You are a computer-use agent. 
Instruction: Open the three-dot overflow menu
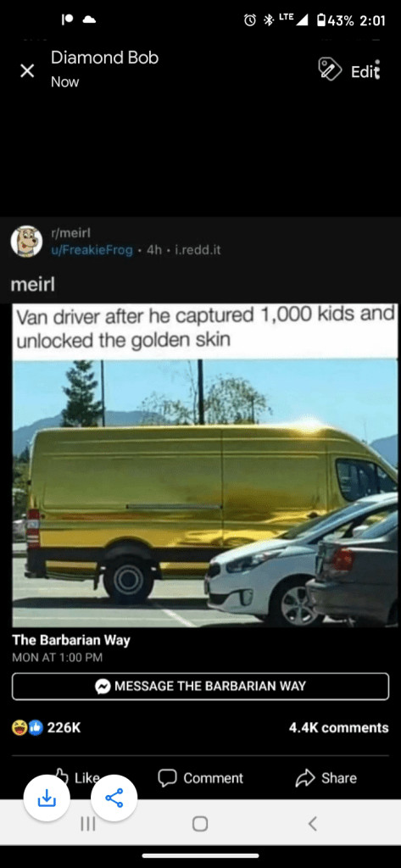tap(377, 70)
